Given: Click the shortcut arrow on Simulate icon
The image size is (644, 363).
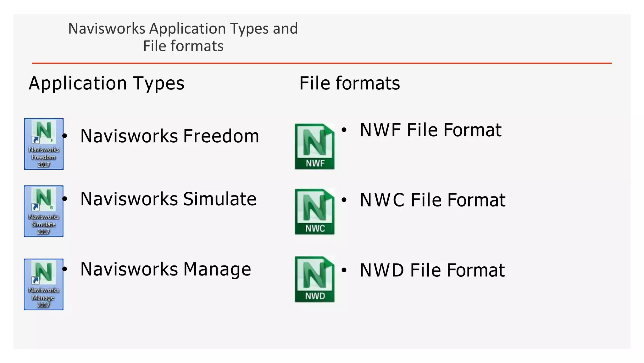Looking at the screenshot, I should click(36, 207).
